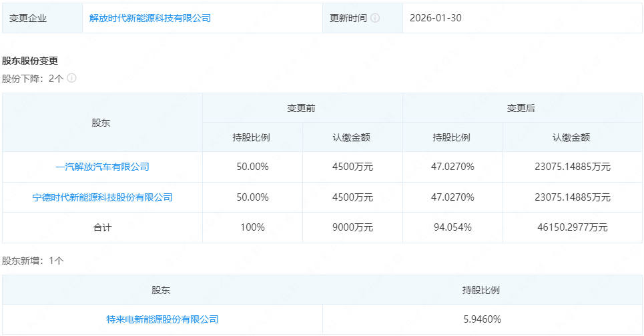Click 持股比例 header under 变更前
Image resolution: width=644 pixels, height=336 pixels.
tap(252, 137)
